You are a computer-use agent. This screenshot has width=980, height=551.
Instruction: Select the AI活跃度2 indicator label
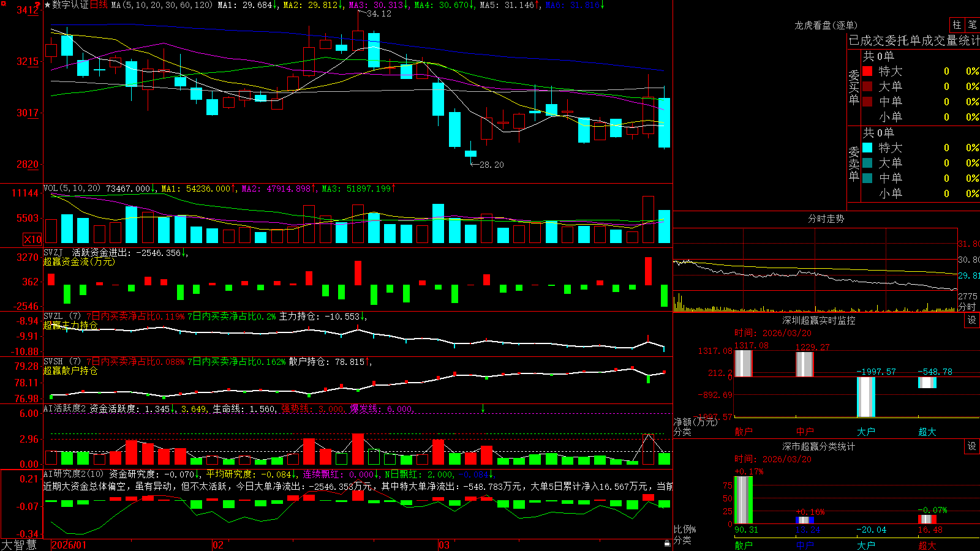65,408
